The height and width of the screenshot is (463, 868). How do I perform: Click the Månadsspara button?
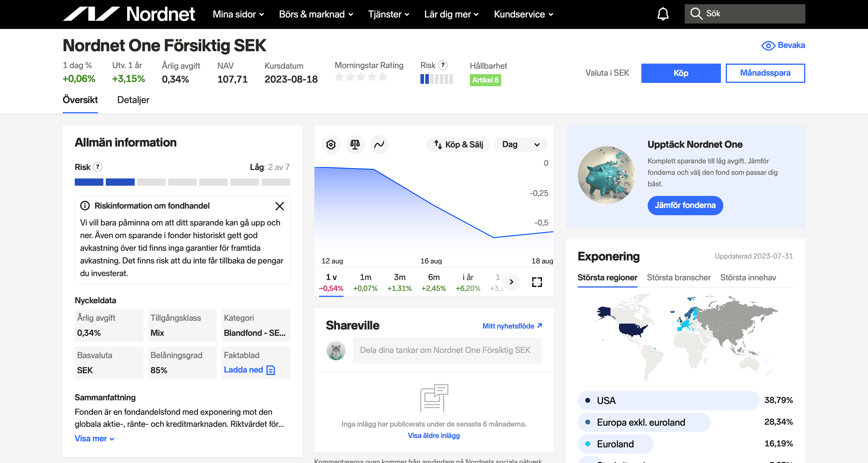[765, 73]
